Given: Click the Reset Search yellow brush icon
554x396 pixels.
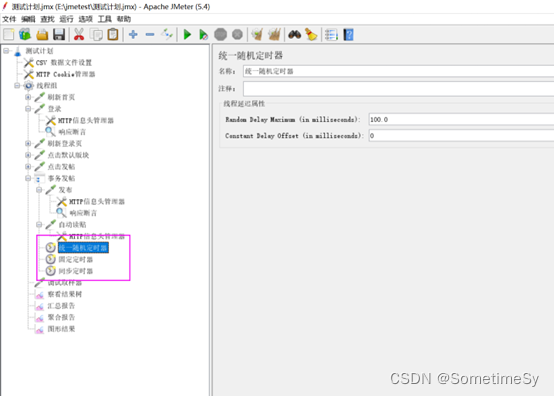Looking at the screenshot, I should coord(311,35).
